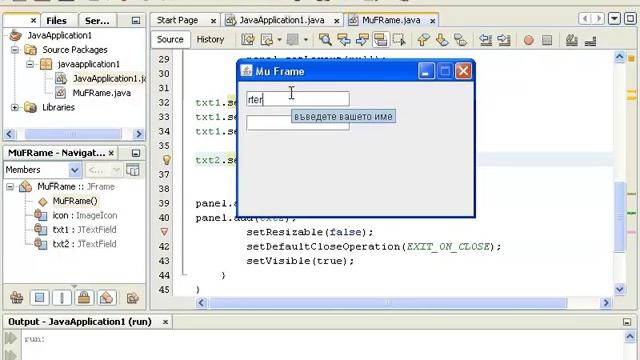Open disabled filter combo beside Members
This screenshot has height=360, width=640.
pos(104,170)
